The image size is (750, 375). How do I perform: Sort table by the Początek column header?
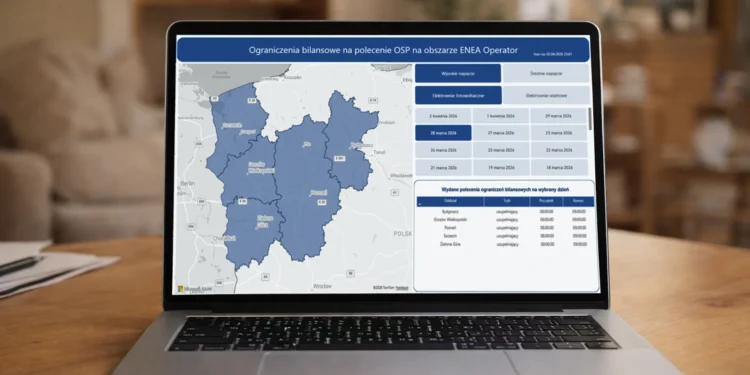[x=546, y=201]
